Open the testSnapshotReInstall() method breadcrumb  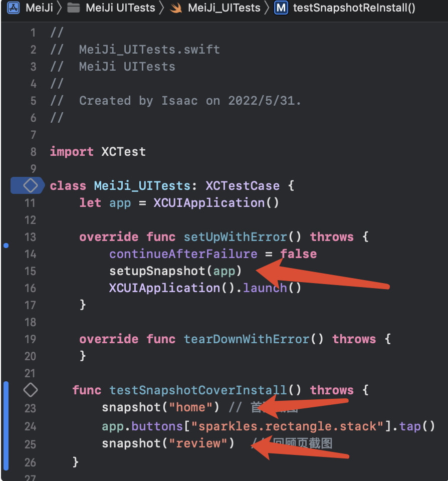pos(354,8)
